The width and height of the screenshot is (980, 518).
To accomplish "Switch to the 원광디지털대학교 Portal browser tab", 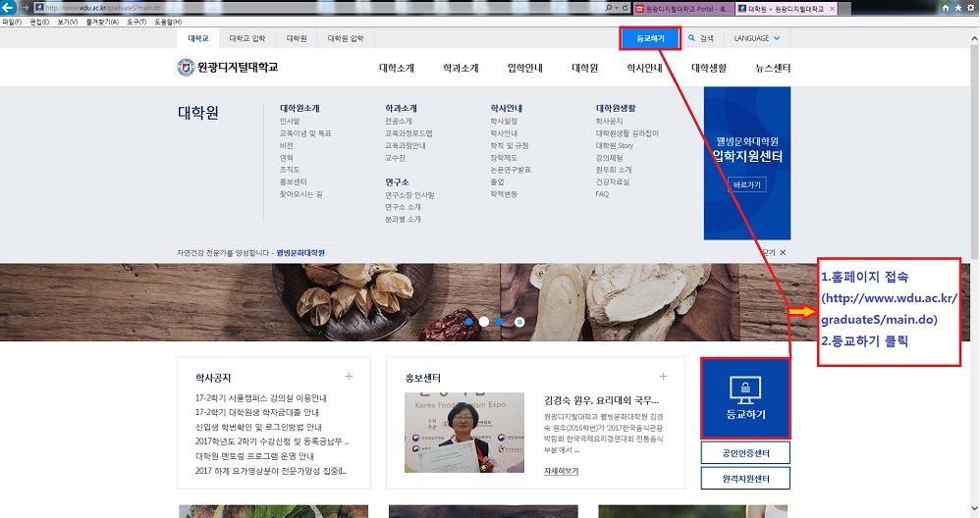I will click(682, 9).
